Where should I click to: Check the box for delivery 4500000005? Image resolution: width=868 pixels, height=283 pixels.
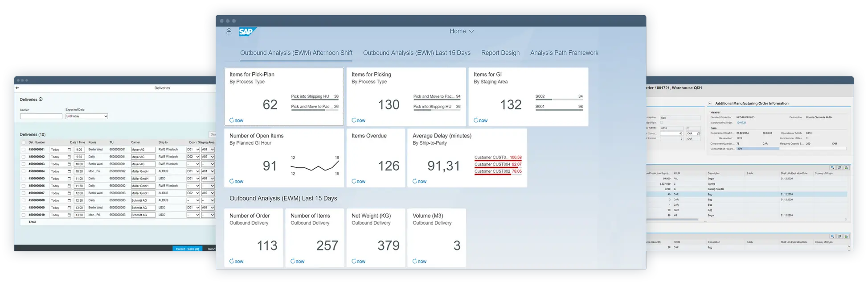(x=24, y=179)
